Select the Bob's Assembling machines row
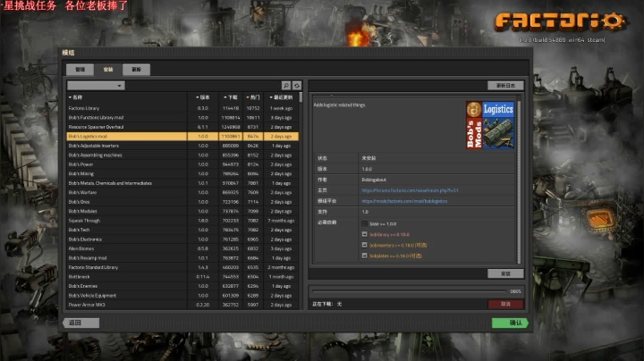Screen dimensions: 644x361 tap(182, 155)
